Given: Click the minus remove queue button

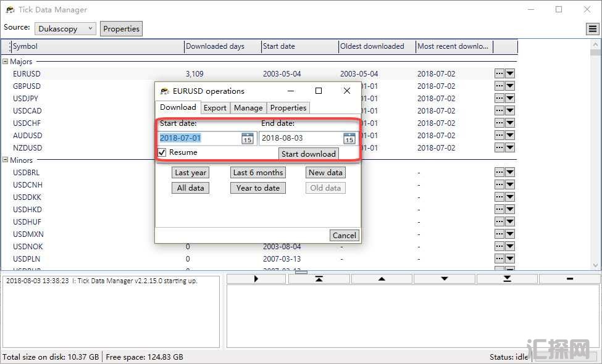Looking at the screenshot, I should click(569, 279).
